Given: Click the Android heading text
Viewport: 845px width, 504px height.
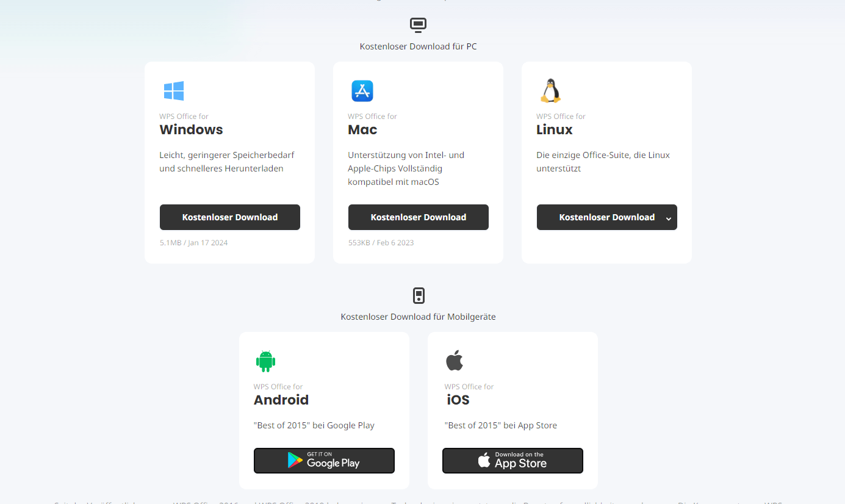Looking at the screenshot, I should pos(281,400).
